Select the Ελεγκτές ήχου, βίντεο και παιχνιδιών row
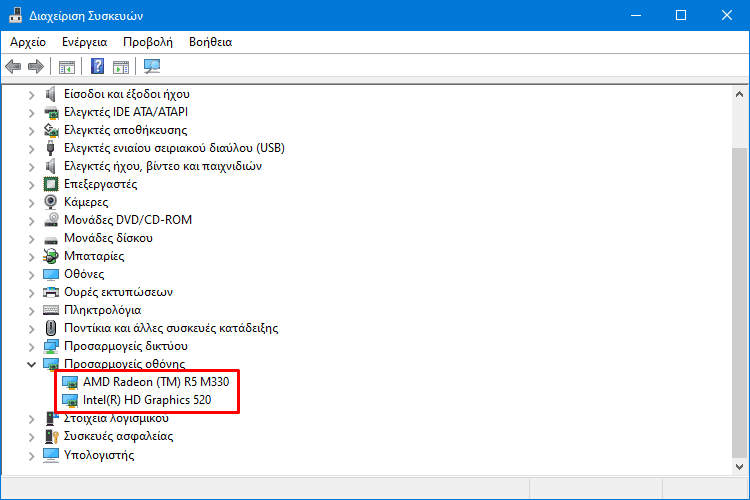The width and height of the screenshot is (750, 500). click(x=163, y=166)
